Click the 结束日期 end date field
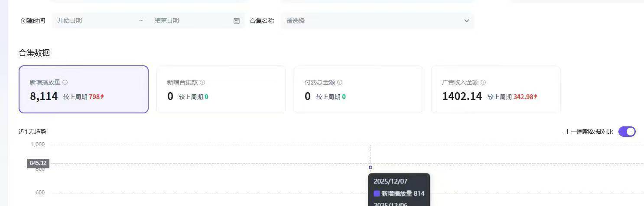This screenshot has height=206, width=644. coord(191,20)
